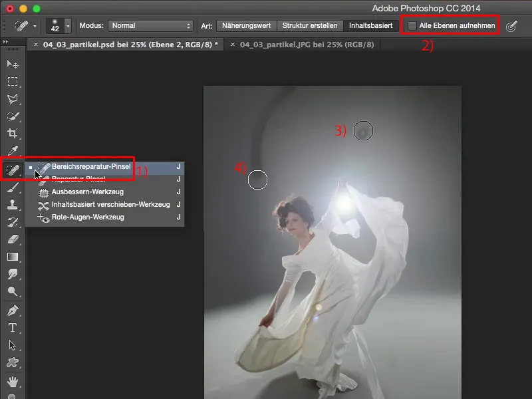Select the History Brush tool
This screenshot has height=399, width=532.
click(x=13, y=222)
